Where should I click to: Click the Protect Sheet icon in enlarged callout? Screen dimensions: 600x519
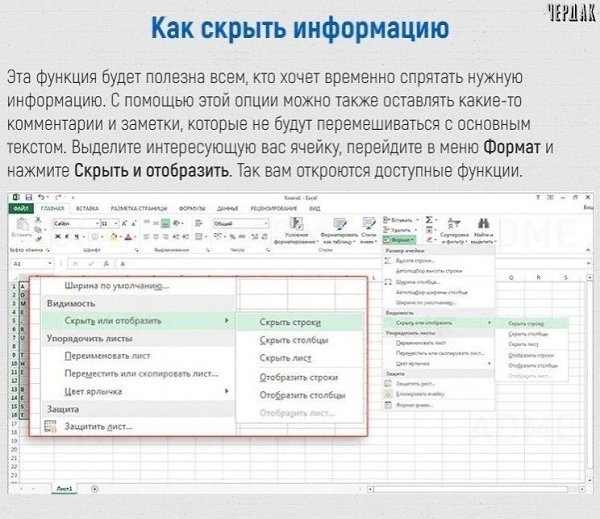pos(51,426)
